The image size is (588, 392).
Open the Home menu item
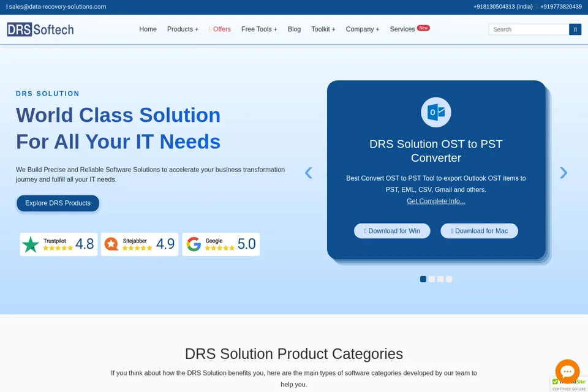tap(148, 29)
